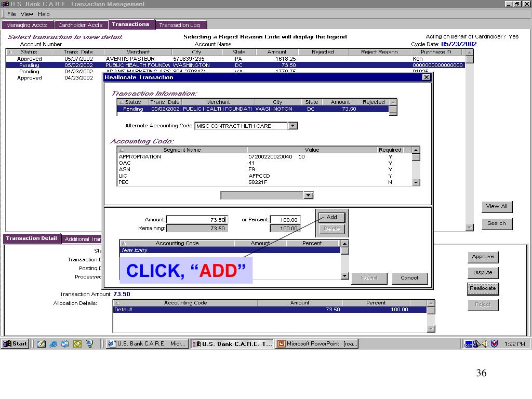Click the Reject button
The image size is (532, 399).
483,304
